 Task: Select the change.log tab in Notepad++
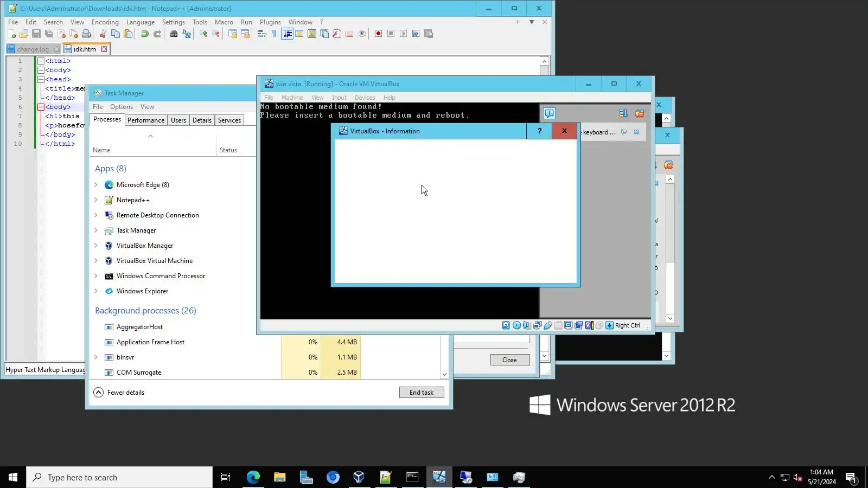coord(33,49)
